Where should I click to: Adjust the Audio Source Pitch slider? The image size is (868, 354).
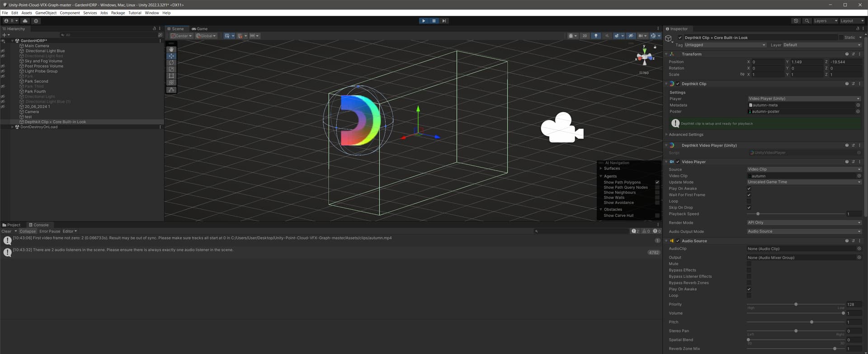[x=811, y=322]
